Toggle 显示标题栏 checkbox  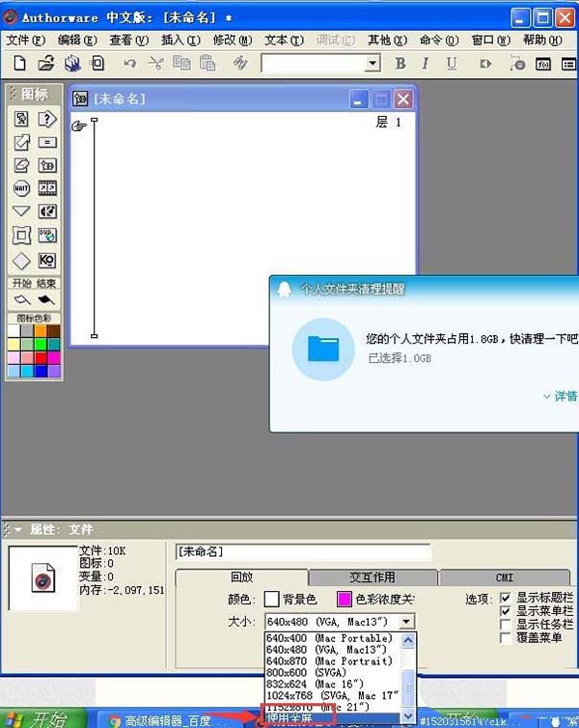click(x=506, y=598)
